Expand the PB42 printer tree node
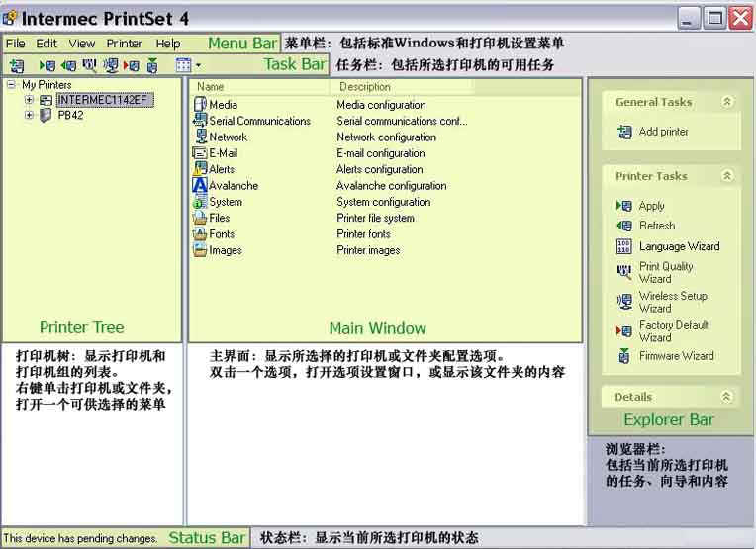756x549 pixels. (30, 115)
